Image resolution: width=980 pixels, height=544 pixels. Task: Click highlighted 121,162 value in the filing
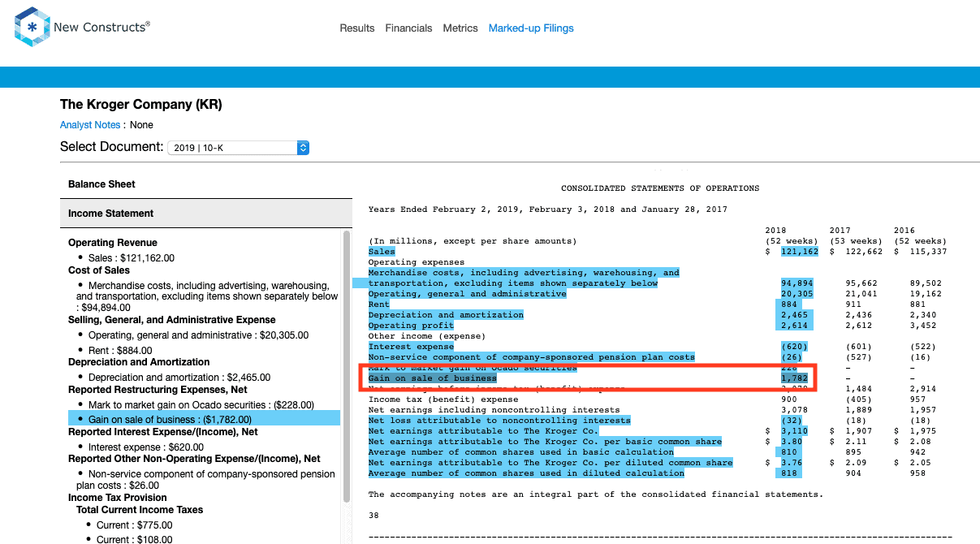point(799,252)
